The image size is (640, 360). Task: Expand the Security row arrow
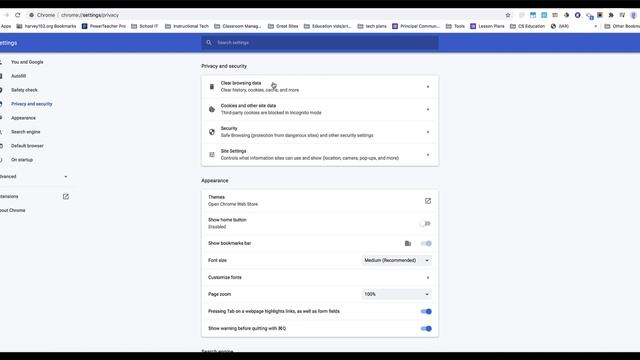tap(428, 132)
